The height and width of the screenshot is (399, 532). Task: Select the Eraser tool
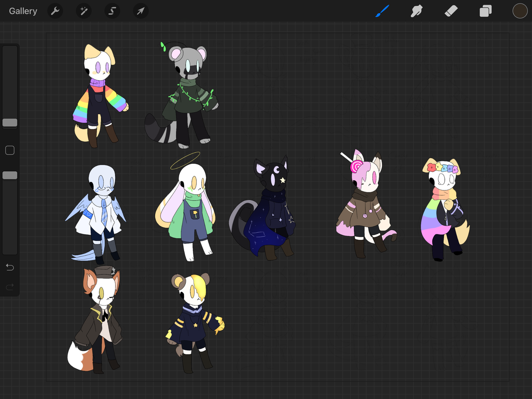[x=451, y=11]
